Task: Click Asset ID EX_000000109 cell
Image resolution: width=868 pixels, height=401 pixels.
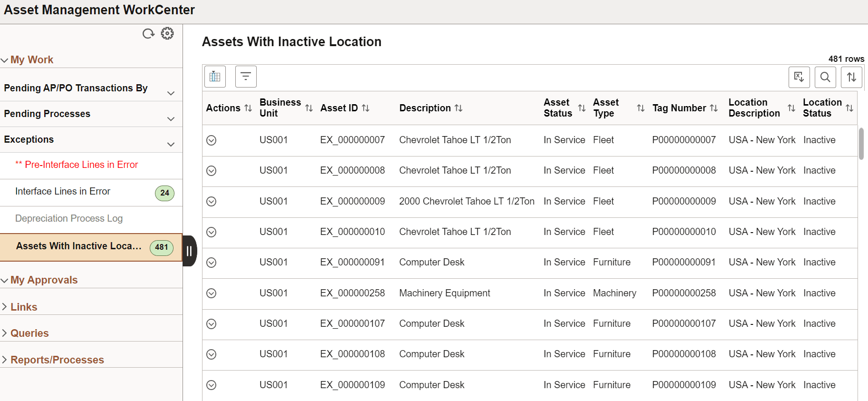Action: point(352,385)
